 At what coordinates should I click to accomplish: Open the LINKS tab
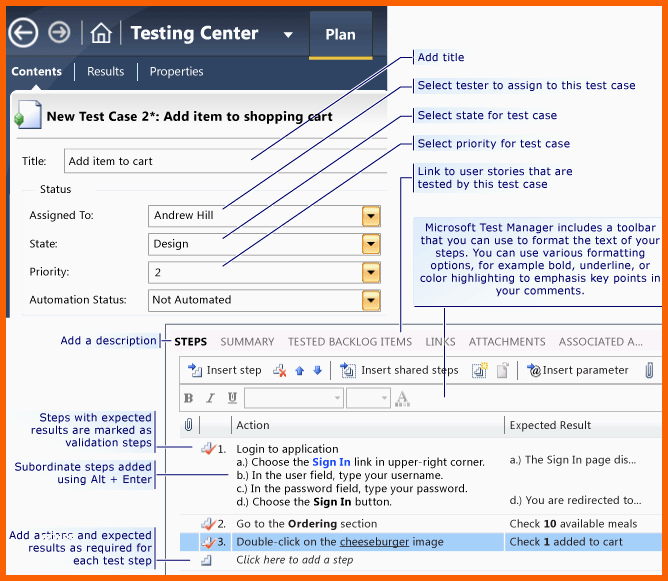(x=441, y=342)
